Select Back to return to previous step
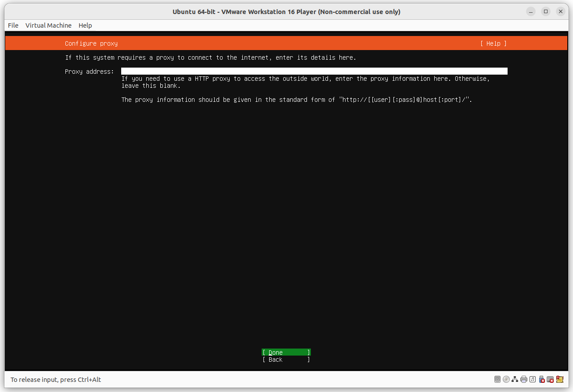The image size is (573, 392). (x=286, y=359)
